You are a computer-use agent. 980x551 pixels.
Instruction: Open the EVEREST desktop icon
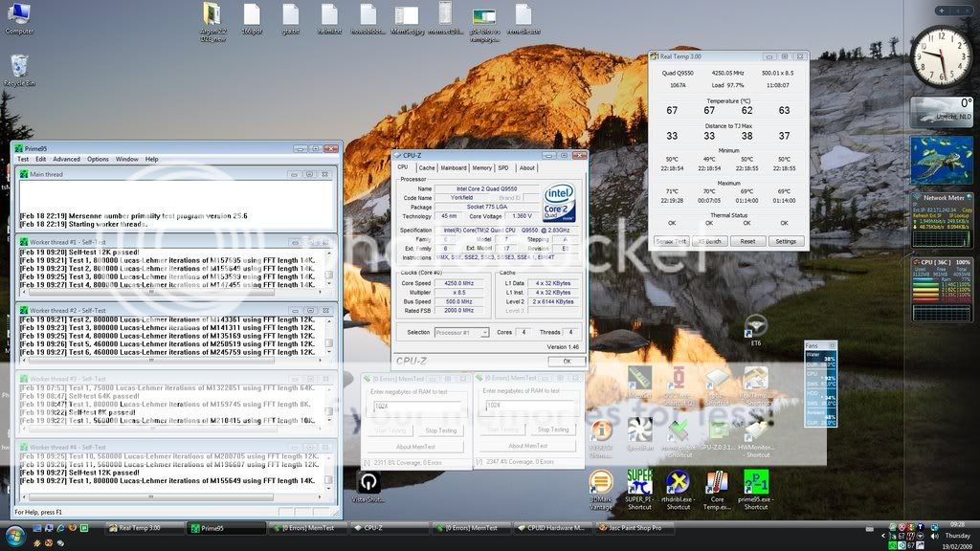click(601, 437)
